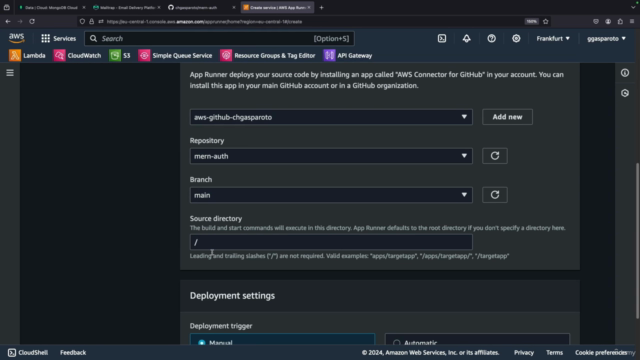The image size is (640, 360).
Task: Switch to the chgasparoto/mern-auth GitHub tab
Action: click(x=201, y=7)
